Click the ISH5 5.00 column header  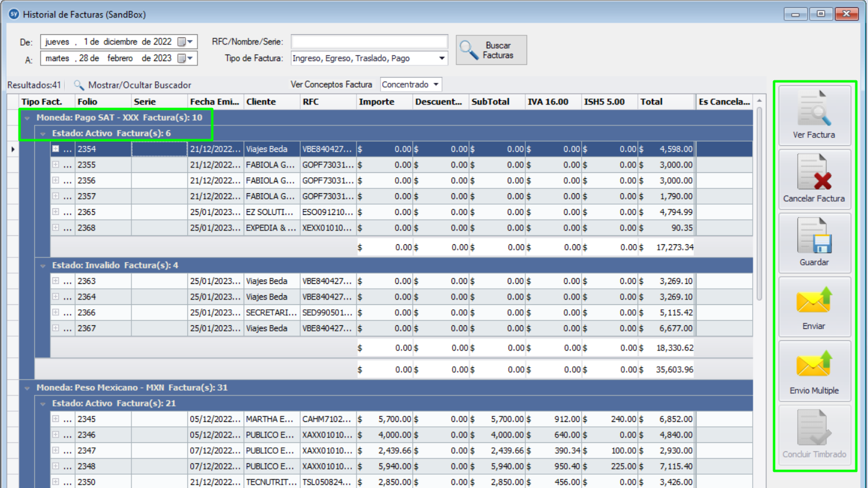(610, 102)
